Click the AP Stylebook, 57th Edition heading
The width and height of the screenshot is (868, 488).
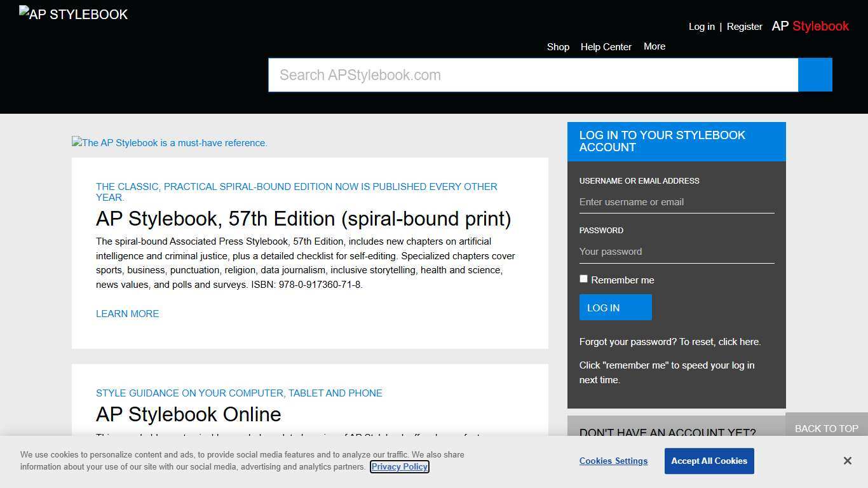303,219
